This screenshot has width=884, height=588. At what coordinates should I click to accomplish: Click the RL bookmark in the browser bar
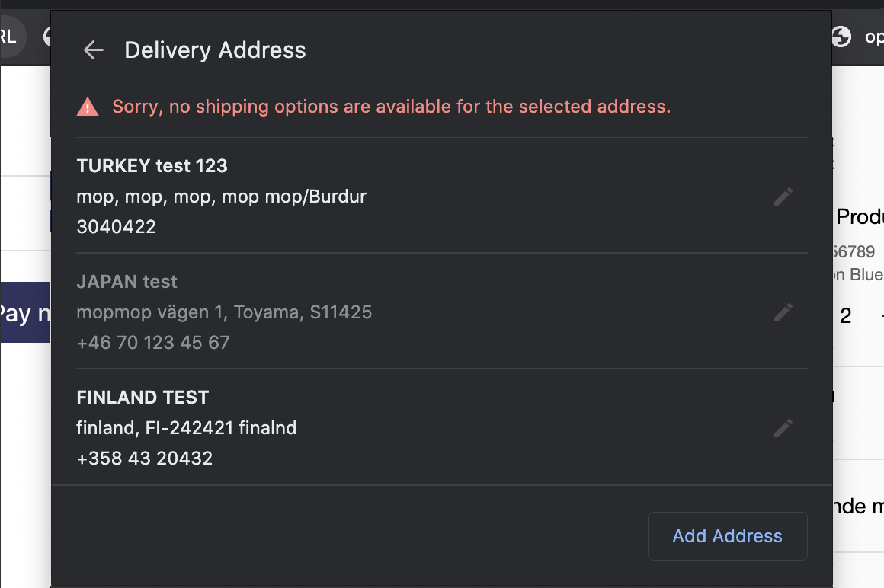click(x=9, y=36)
